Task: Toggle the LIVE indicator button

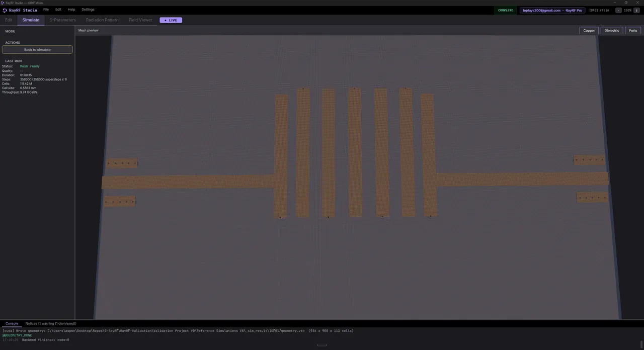Action: click(x=171, y=20)
